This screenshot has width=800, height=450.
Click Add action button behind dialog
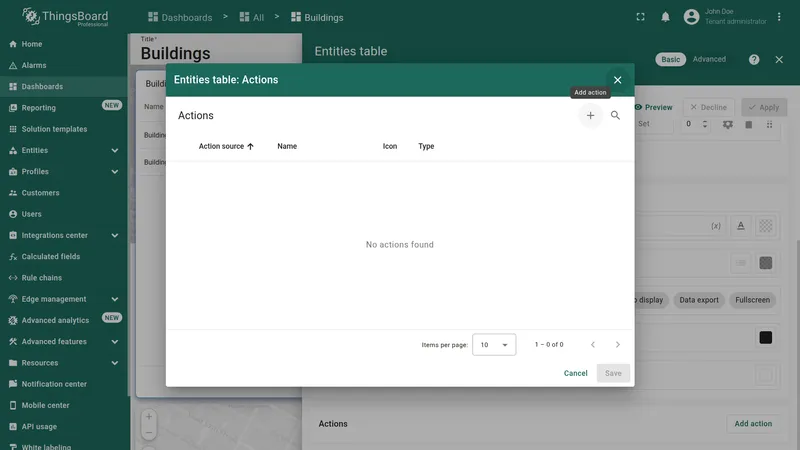[753, 424]
